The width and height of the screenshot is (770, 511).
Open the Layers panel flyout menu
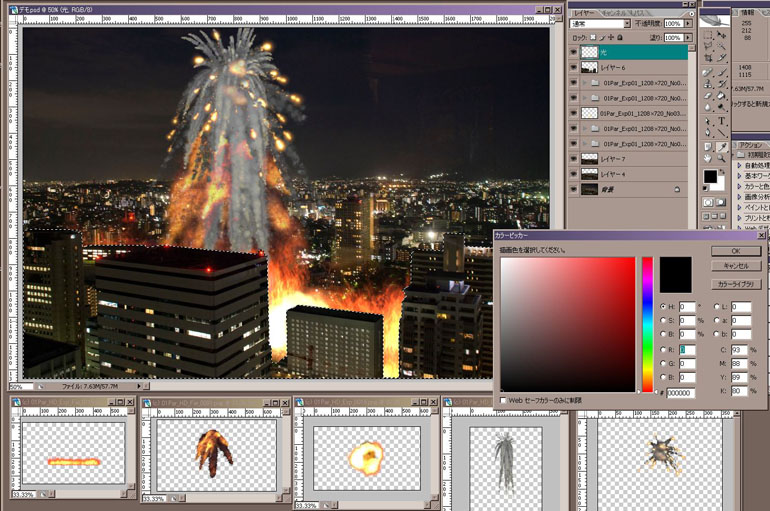tap(691, 13)
